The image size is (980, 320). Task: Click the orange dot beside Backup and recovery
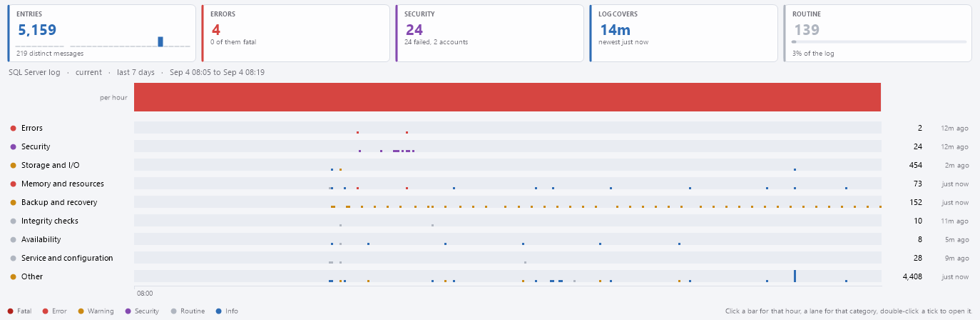click(13, 203)
